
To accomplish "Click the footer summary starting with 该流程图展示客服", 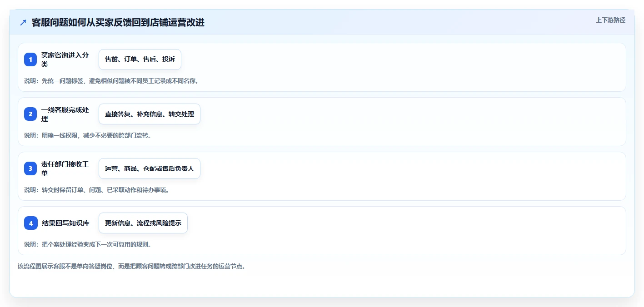I will [x=132, y=266].
